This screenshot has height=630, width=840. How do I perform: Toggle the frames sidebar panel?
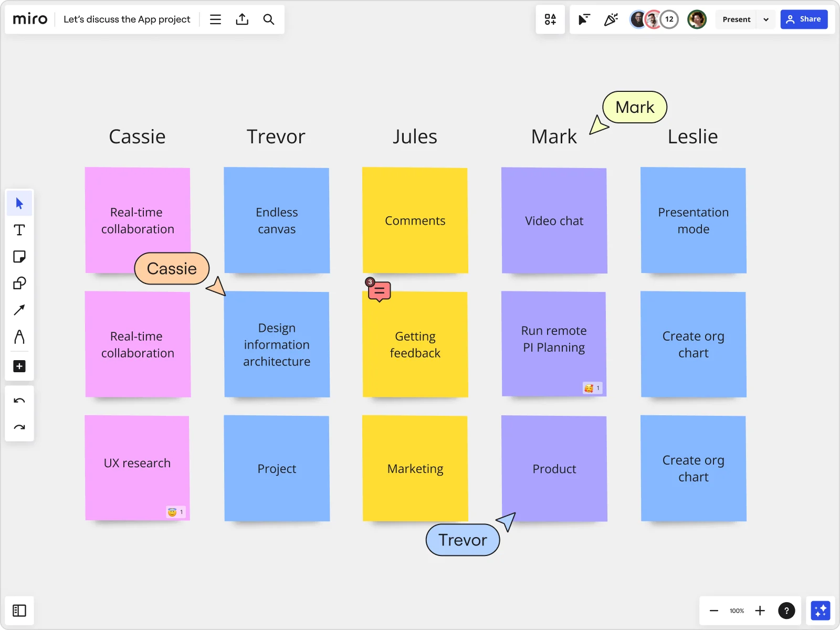19,611
